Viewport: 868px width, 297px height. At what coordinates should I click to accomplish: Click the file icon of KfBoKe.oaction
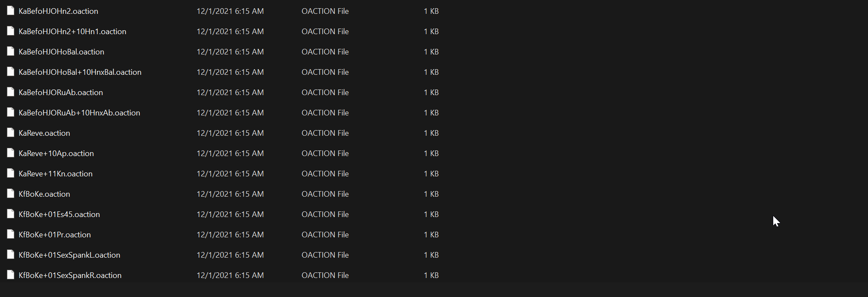pos(10,194)
